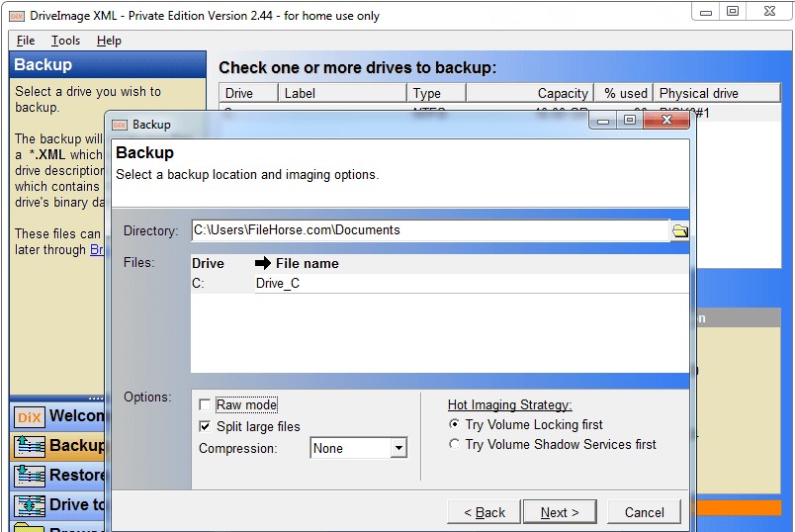Open the File menu
The width and height of the screenshot is (795, 532).
click(x=26, y=41)
